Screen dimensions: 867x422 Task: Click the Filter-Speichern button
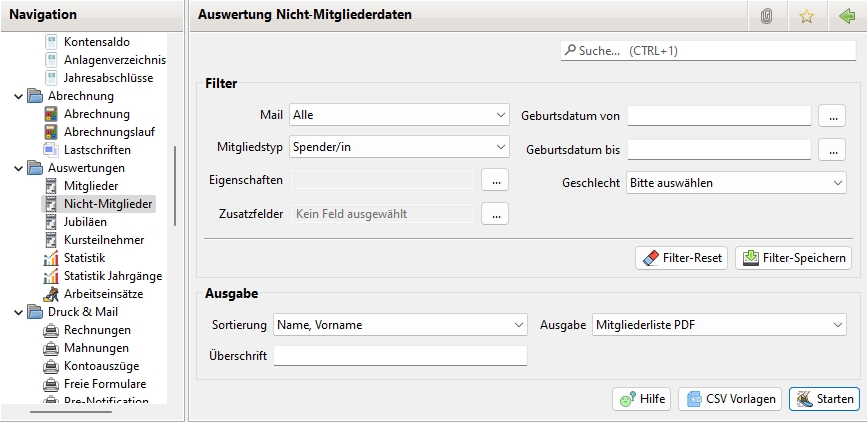[x=793, y=258]
